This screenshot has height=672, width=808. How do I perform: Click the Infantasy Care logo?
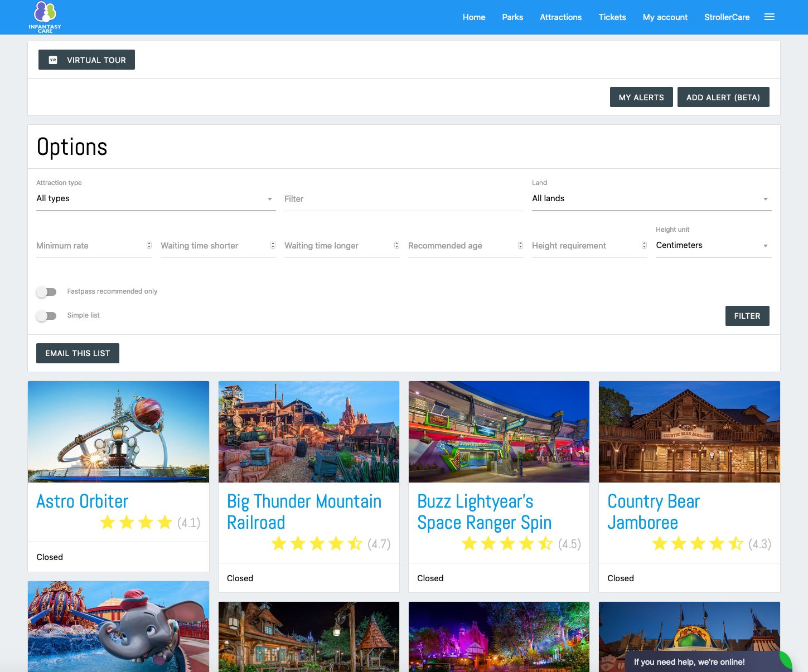45,17
